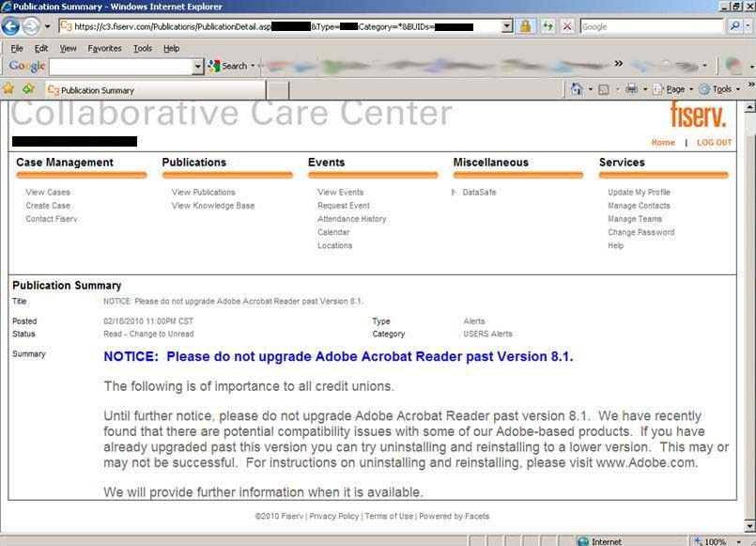Click the Home link under fiserv logo
This screenshot has width=756, height=546.
point(663,142)
